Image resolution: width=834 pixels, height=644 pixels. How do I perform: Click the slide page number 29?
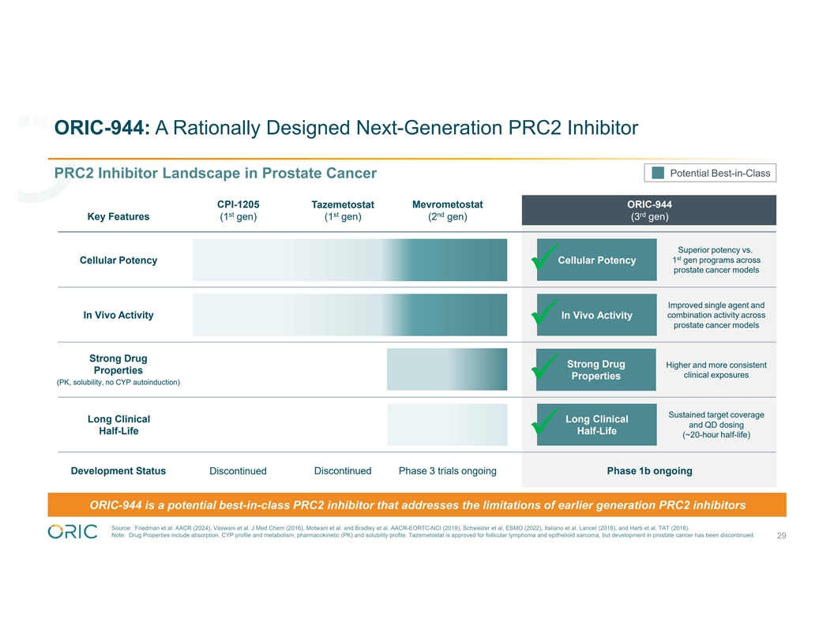pyautogui.click(x=781, y=536)
